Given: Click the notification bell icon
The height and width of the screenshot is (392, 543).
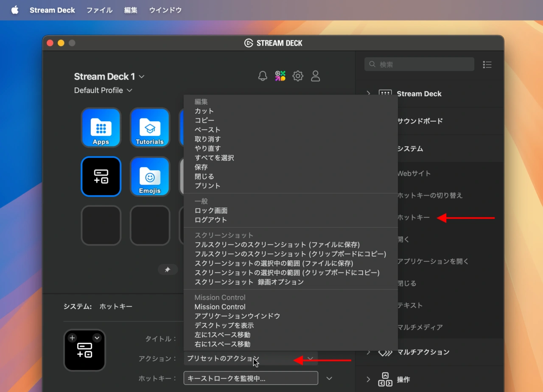Looking at the screenshot, I should point(263,76).
